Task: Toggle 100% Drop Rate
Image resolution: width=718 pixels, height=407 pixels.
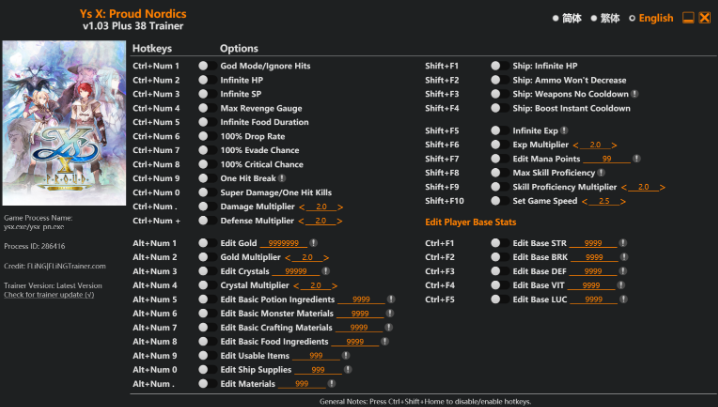Action: 207,136
